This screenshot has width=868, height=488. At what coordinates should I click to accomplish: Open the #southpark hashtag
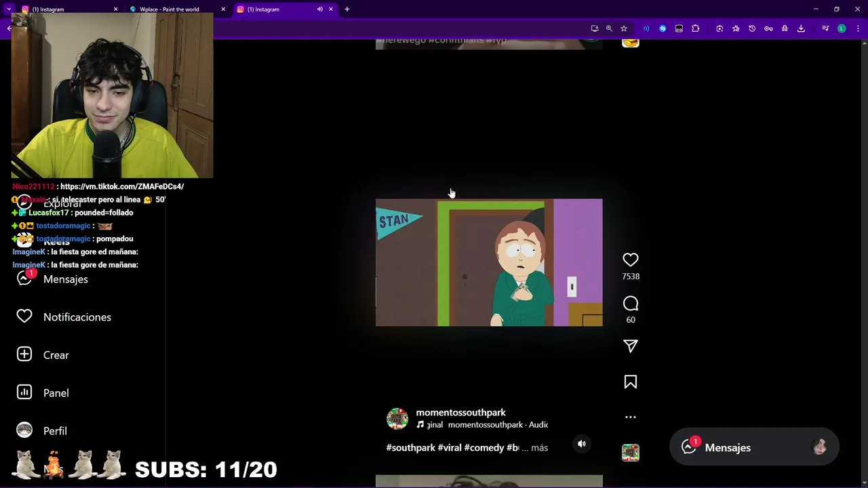[410, 448]
